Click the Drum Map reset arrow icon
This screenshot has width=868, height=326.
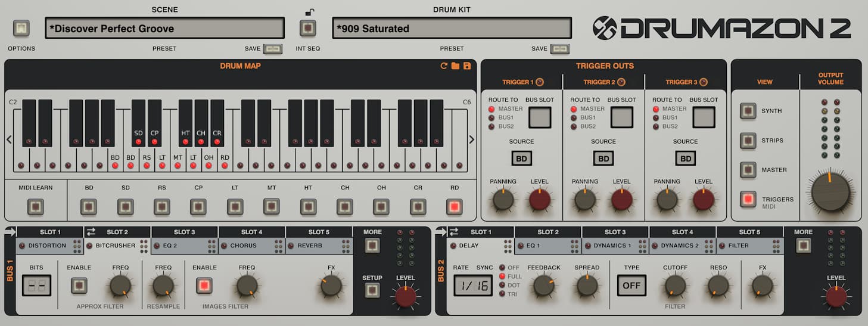click(443, 66)
